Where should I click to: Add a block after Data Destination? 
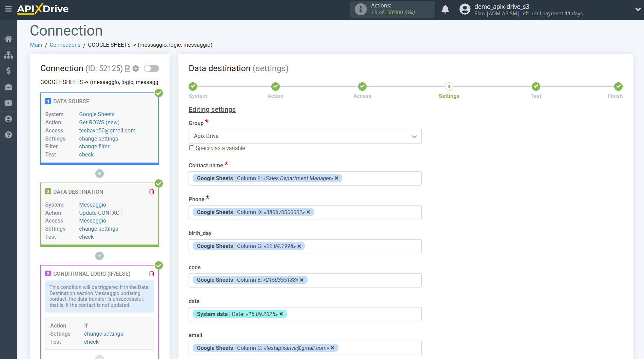[x=99, y=256]
